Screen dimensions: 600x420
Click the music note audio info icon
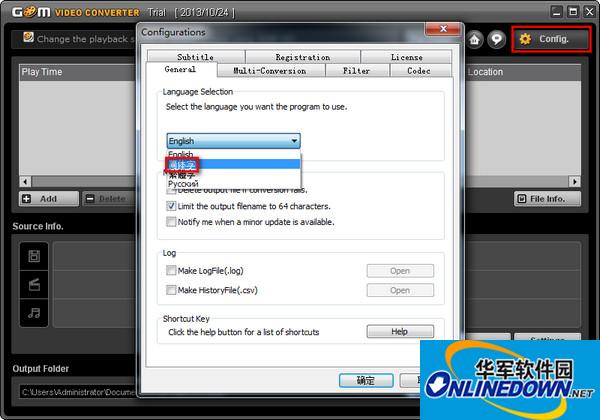[34, 313]
